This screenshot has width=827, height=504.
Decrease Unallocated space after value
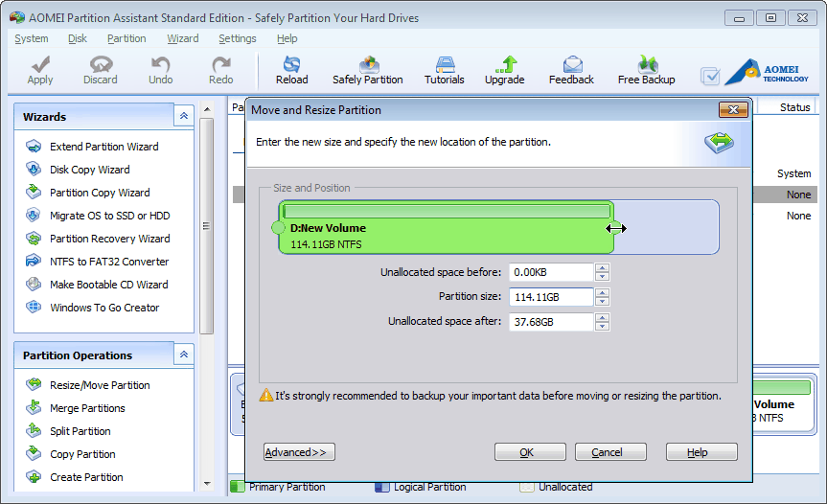click(603, 326)
